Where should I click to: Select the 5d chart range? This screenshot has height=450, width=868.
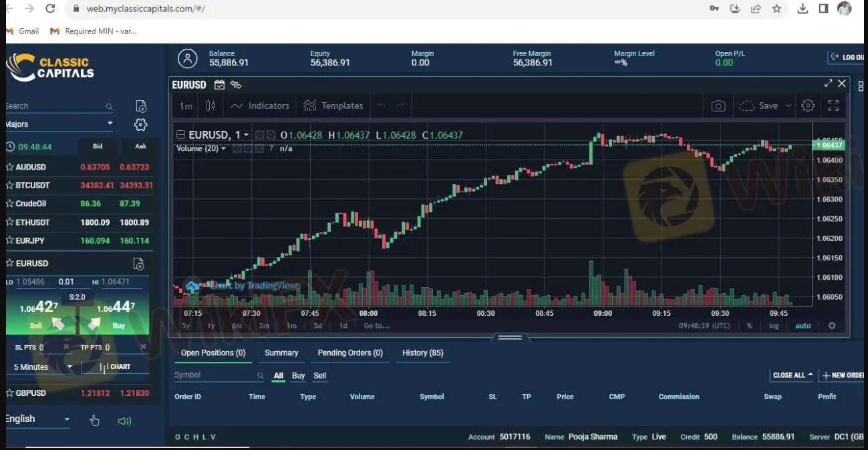[x=318, y=326]
